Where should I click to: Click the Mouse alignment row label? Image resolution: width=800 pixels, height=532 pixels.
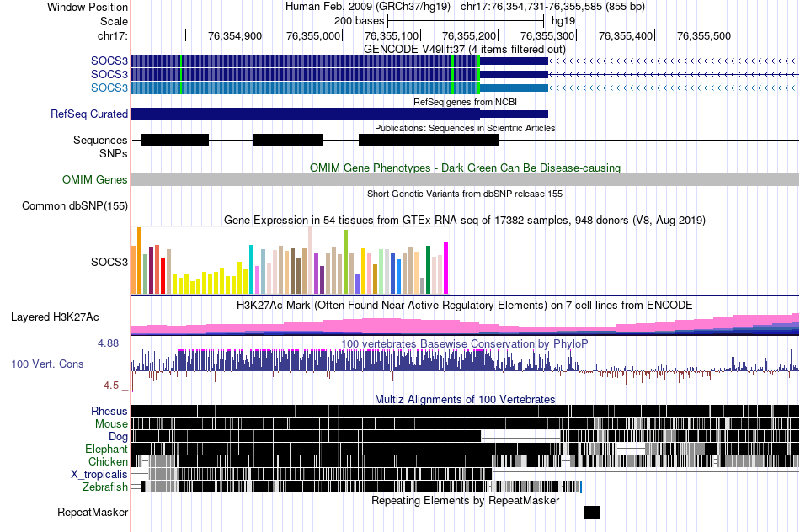(111, 424)
